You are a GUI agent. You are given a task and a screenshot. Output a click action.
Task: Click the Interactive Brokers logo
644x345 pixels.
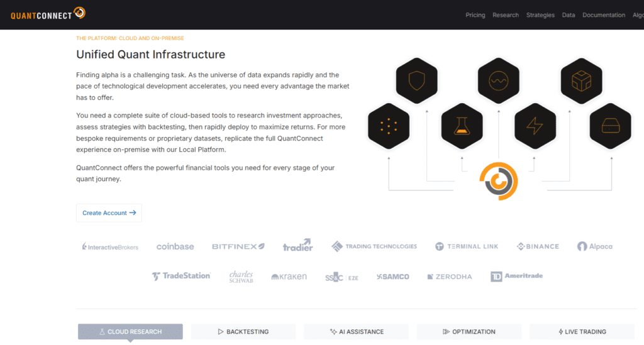(110, 246)
